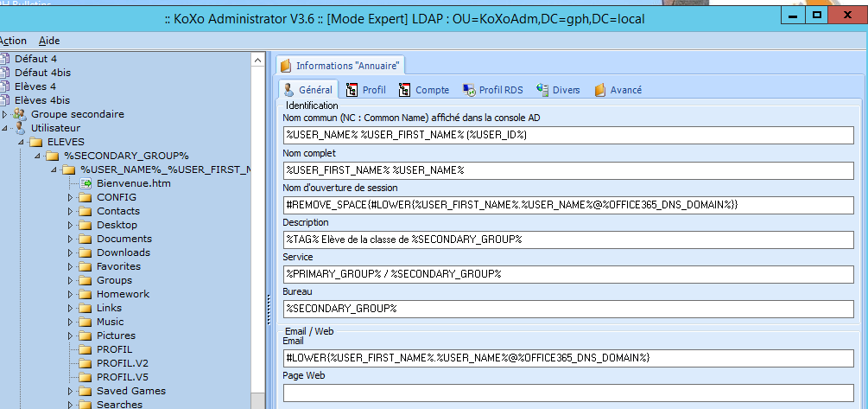Click the CONFIG folder icon
Screen dimensions: 868x409
[85, 197]
